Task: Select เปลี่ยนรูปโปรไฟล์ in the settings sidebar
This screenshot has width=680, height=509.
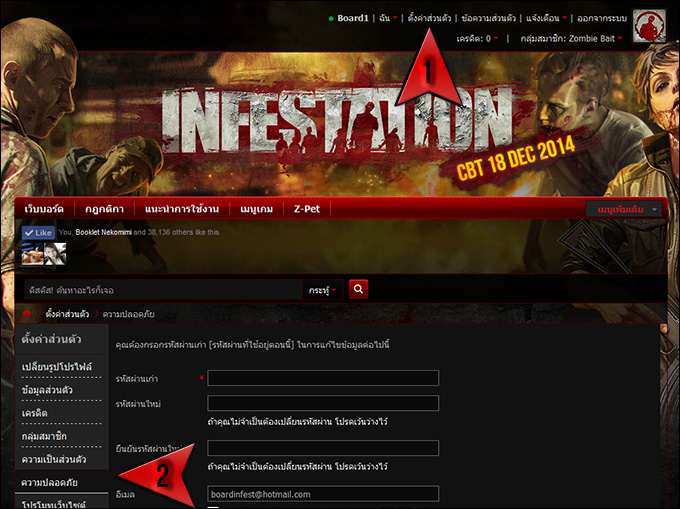Action: pyautogui.click(x=62, y=367)
